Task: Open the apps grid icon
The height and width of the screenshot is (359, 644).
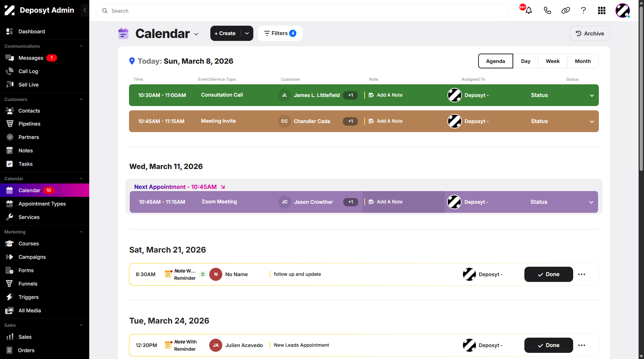Action: (x=602, y=10)
